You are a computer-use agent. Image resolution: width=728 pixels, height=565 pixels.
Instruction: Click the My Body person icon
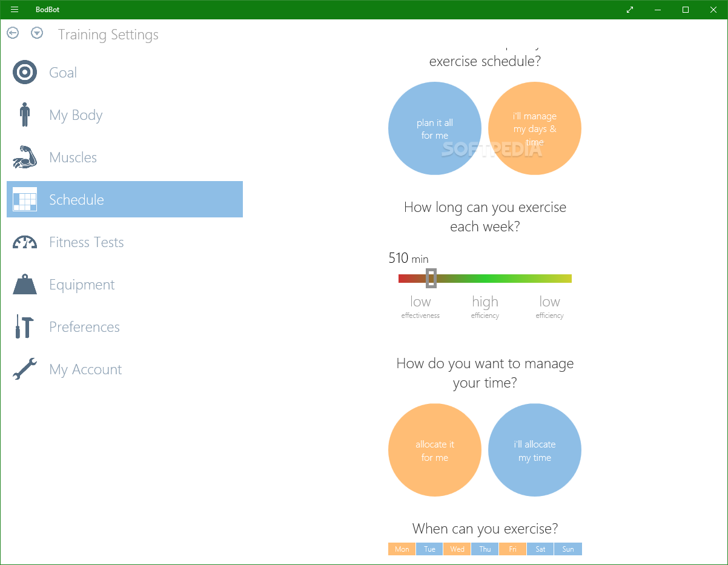(x=25, y=114)
